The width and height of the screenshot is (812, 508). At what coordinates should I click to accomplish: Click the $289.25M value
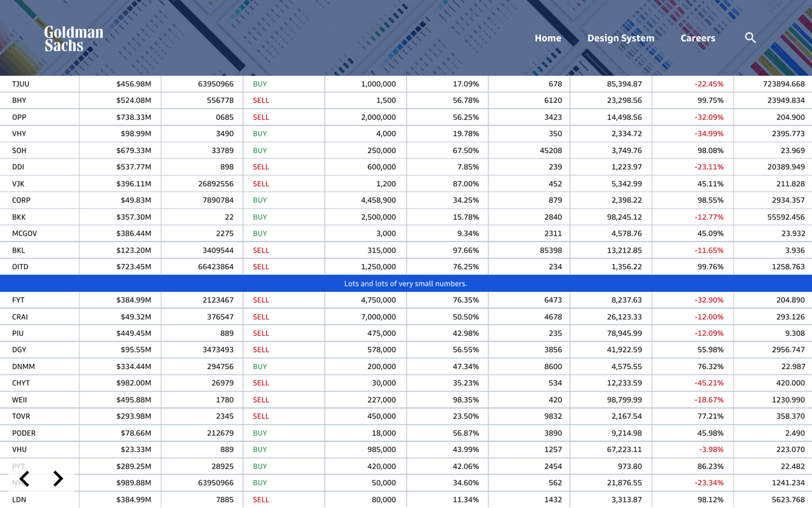pyautogui.click(x=134, y=466)
